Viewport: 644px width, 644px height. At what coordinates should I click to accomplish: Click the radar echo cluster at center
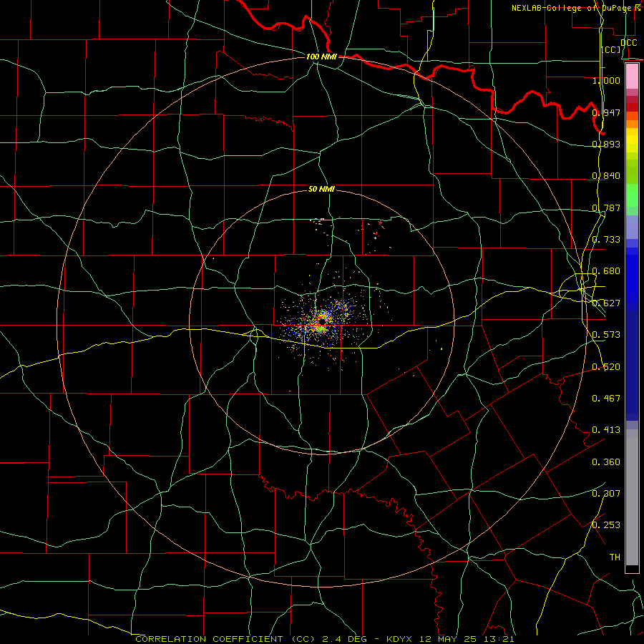click(x=321, y=321)
